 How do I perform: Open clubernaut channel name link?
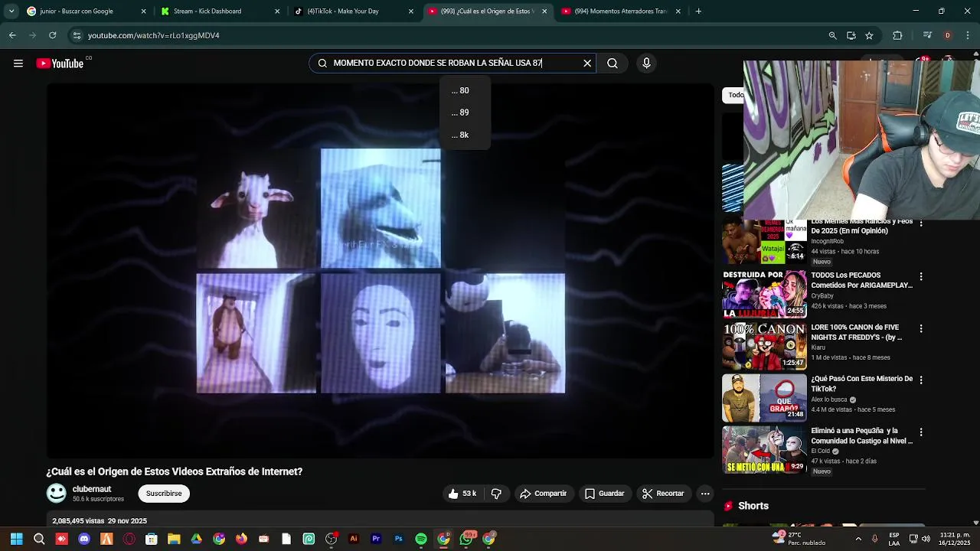92,489
